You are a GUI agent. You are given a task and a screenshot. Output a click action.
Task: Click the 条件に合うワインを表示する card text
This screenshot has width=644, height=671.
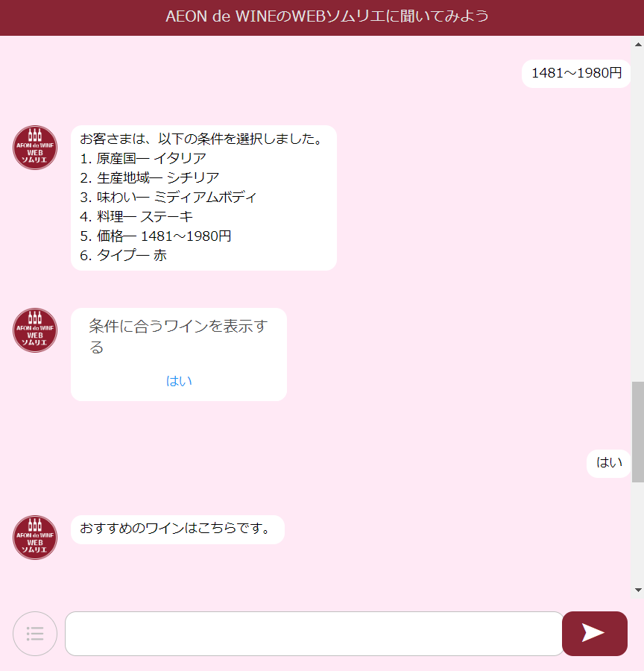pyautogui.click(x=178, y=336)
